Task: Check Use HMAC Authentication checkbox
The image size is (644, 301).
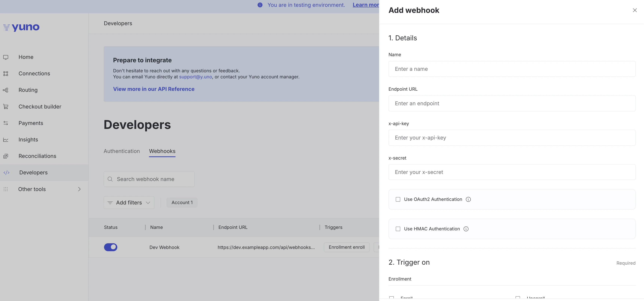Action: point(398,229)
